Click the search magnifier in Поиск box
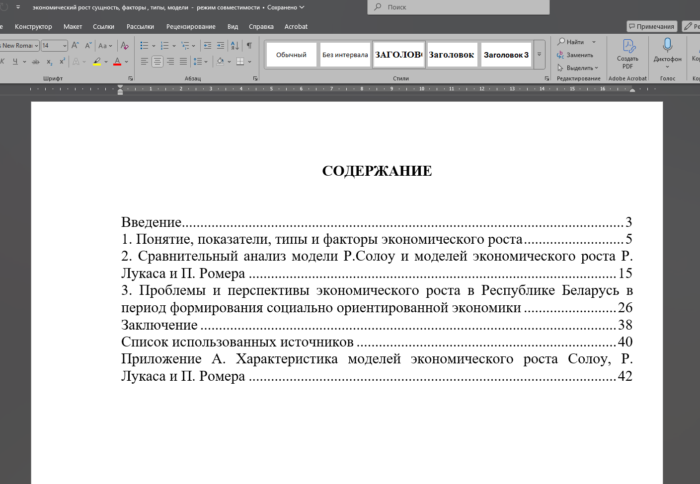 [378, 7]
